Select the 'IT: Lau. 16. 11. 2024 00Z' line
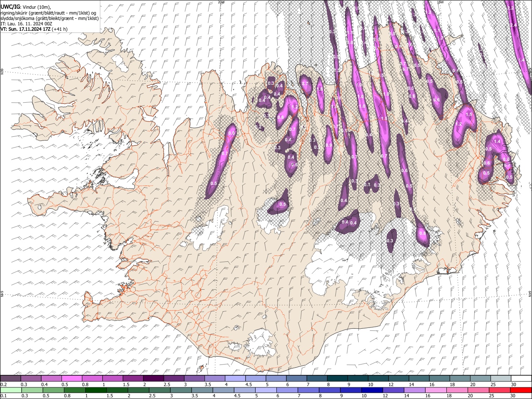Viewport: 532px width, 399px height. pyautogui.click(x=27, y=24)
